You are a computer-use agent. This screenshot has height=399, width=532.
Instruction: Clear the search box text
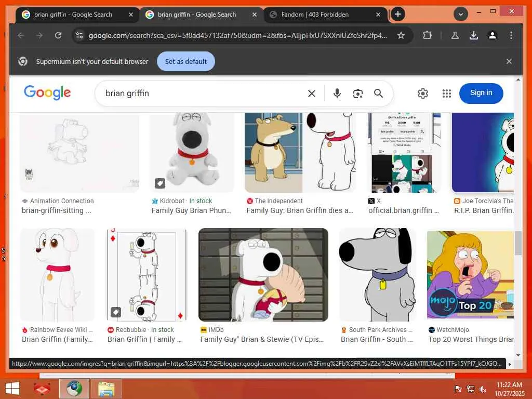click(312, 94)
